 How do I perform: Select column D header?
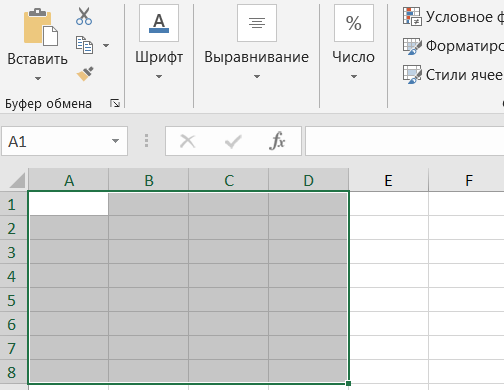309,180
